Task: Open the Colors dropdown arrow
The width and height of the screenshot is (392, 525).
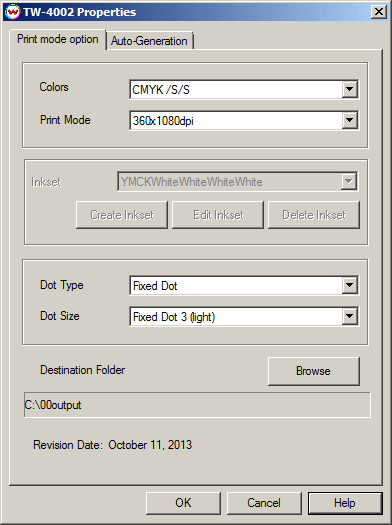Action: pos(349,89)
